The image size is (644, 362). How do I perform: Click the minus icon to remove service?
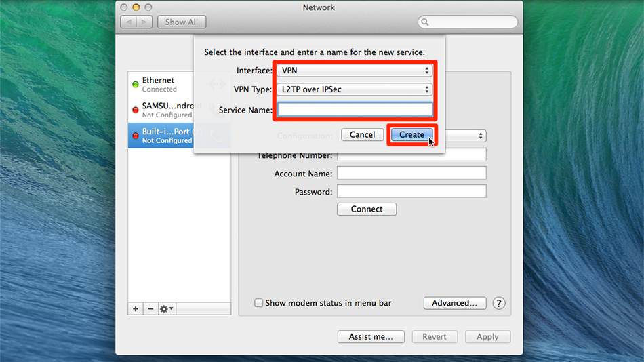150,308
